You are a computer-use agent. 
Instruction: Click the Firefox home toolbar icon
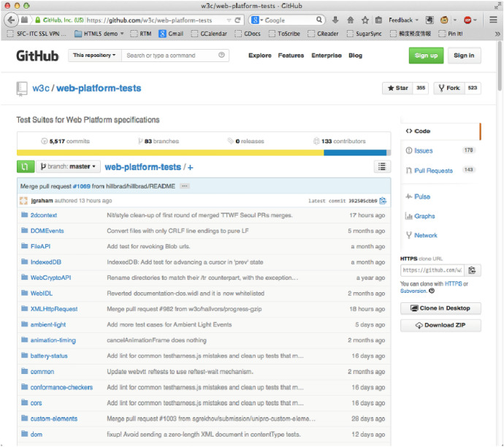click(x=351, y=20)
